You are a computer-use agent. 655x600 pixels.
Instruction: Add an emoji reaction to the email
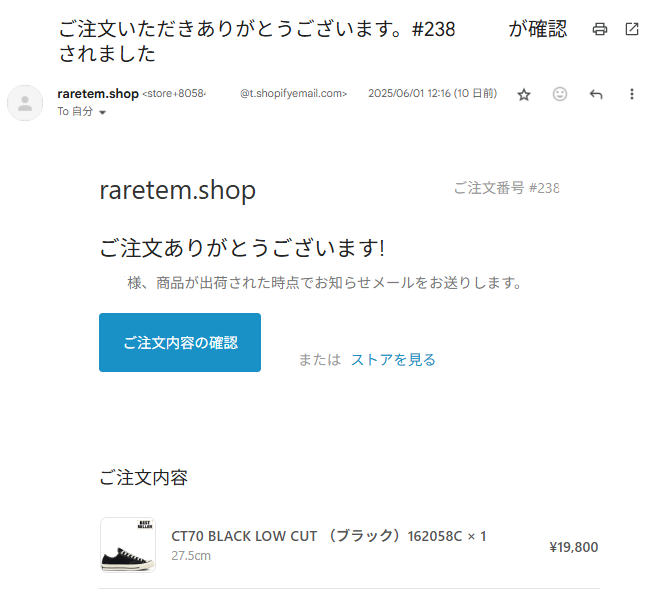coord(560,94)
